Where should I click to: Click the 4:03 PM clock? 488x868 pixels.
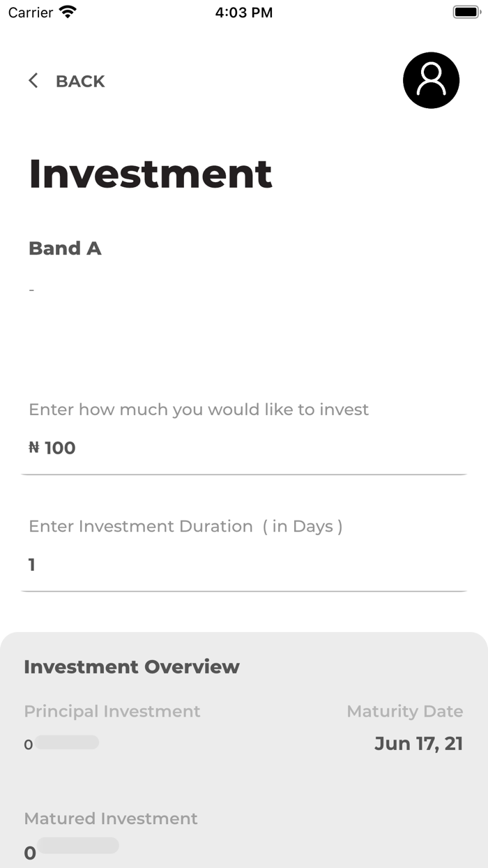pos(244,13)
